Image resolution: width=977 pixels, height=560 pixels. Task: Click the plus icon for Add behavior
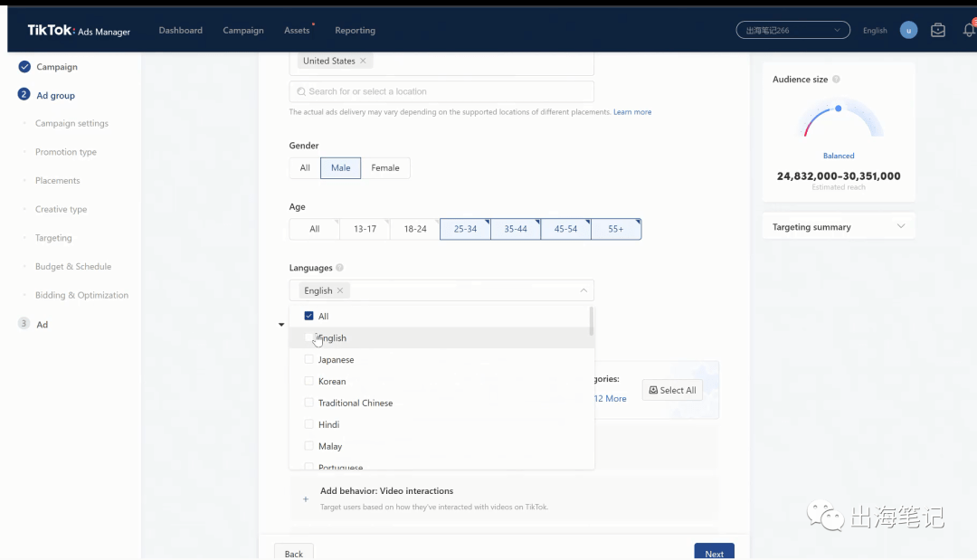(x=306, y=499)
